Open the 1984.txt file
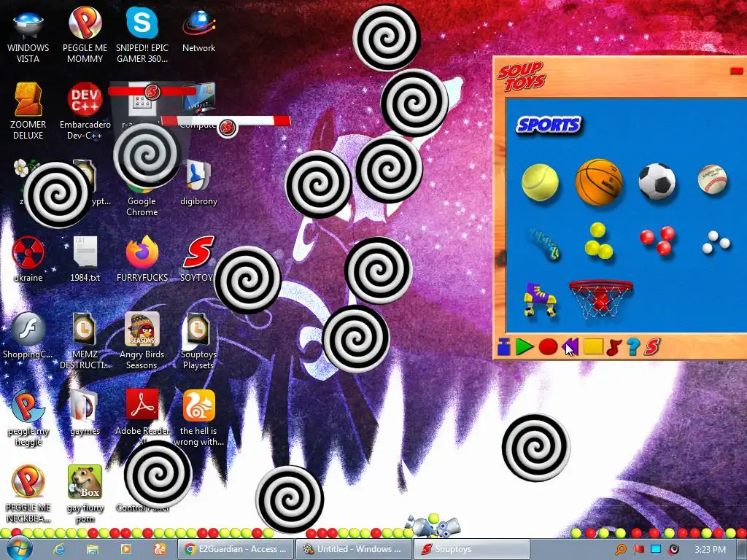Screen dimensions: 747x560 tap(85, 259)
